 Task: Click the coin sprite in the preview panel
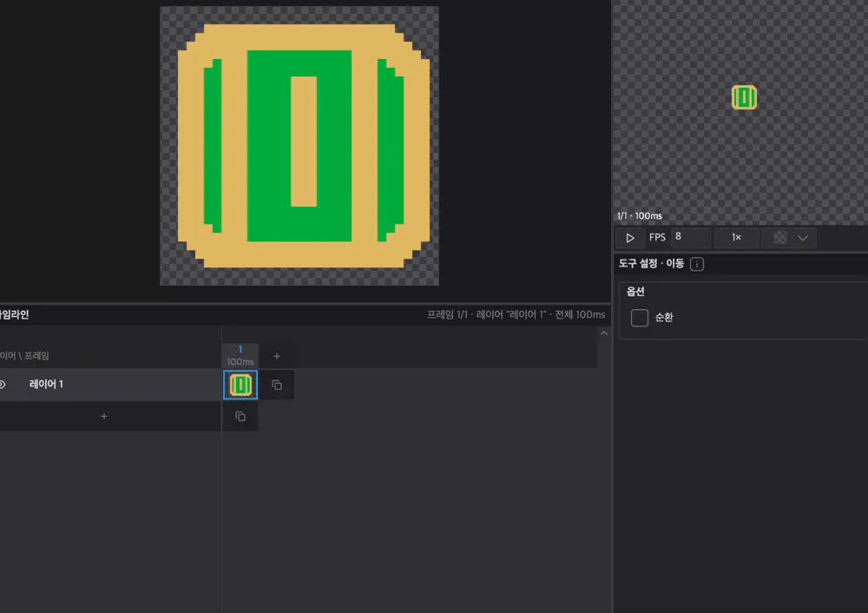(x=744, y=97)
